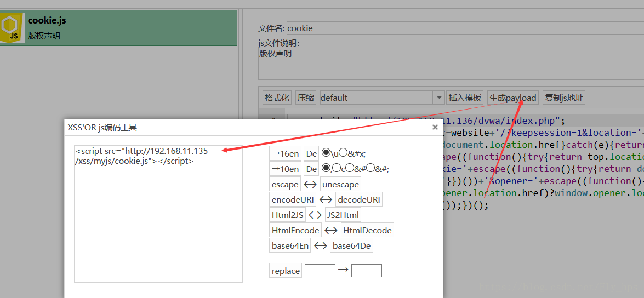The height and width of the screenshot is (298, 644).
Task: Click the XSS'OR js编码工具 dialog title
Action: pos(102,128)
